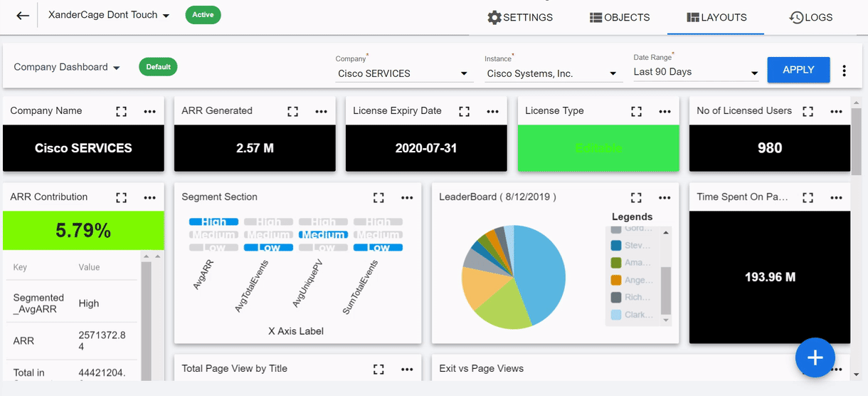Image resolution: width=868 pixels, height=396 pixels.
Task: Click the High chip above AvgARR
Action: pos(213,222)
